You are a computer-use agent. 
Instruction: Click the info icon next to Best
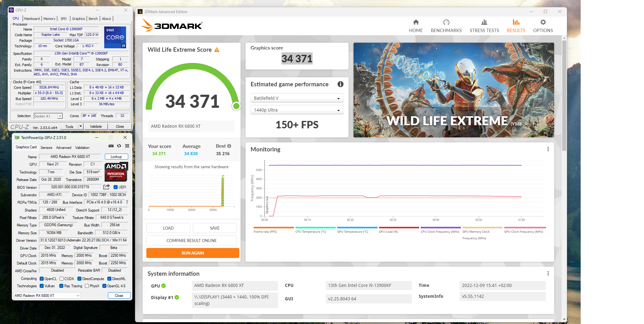[x=229, y=146]
